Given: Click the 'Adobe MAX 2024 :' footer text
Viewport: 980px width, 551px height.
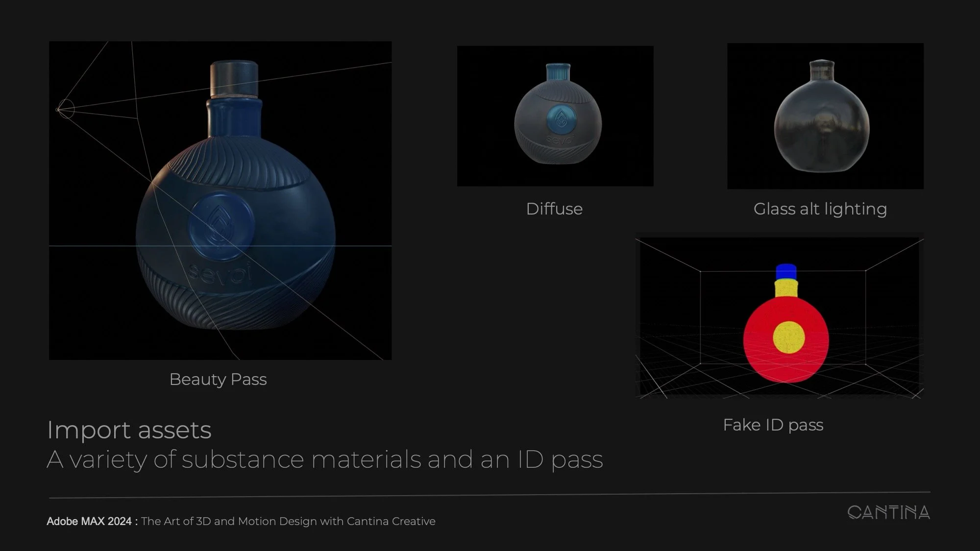Looking at the screenshot, I should click(x=92, y=521).
